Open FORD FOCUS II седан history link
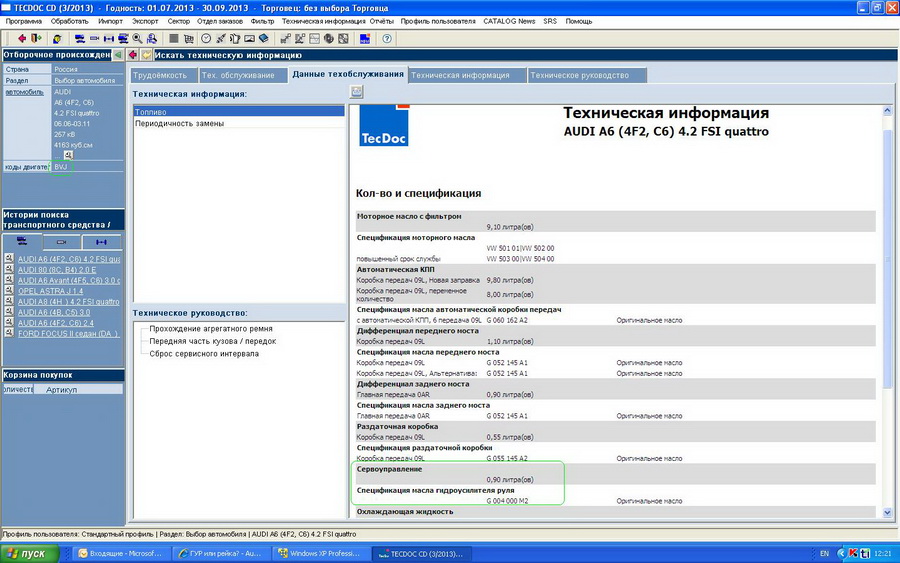 click(x=68, y=333)
